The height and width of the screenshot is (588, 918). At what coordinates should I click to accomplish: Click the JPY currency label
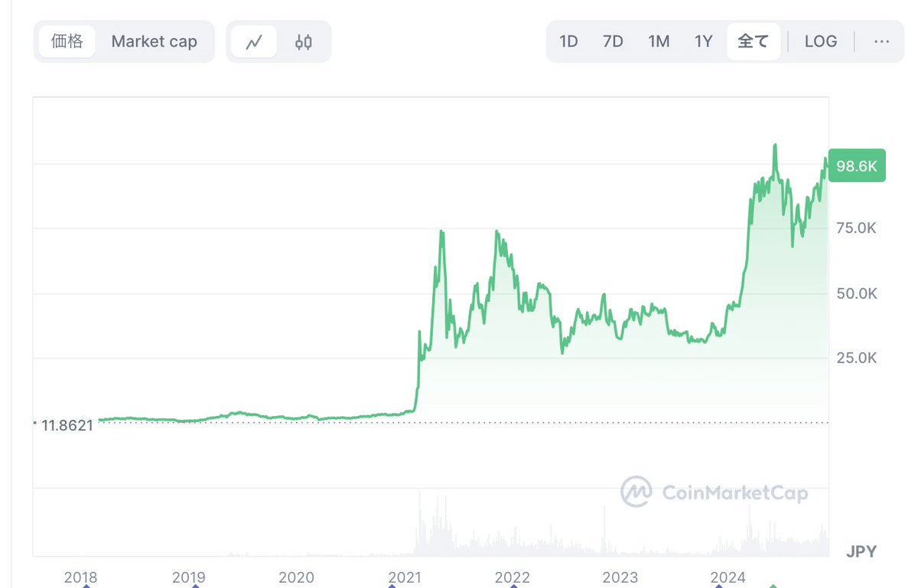coord(861,551)
